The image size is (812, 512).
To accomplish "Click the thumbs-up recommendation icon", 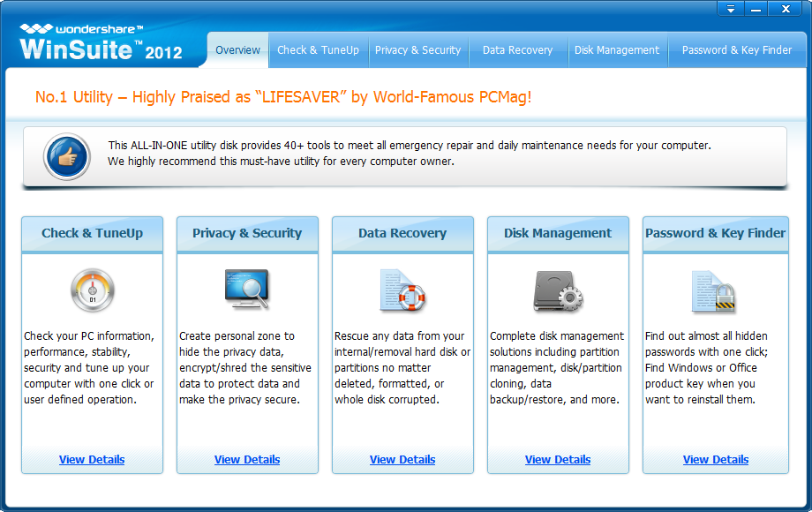I will click(67, 156).
